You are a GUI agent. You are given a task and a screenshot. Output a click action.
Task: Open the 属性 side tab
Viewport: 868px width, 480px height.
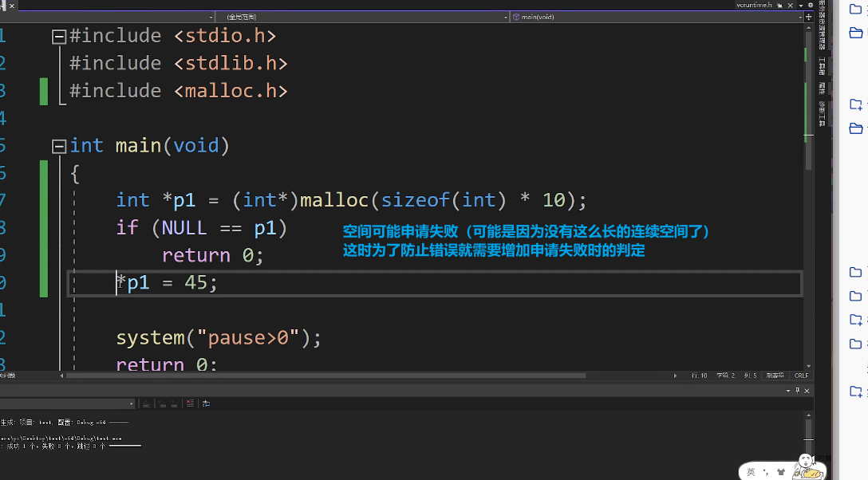[822, 88]
